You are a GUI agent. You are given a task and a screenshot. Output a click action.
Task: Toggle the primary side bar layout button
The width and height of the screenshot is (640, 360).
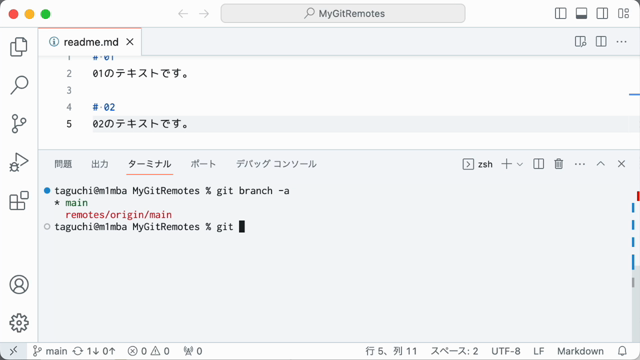click(560, 13)
